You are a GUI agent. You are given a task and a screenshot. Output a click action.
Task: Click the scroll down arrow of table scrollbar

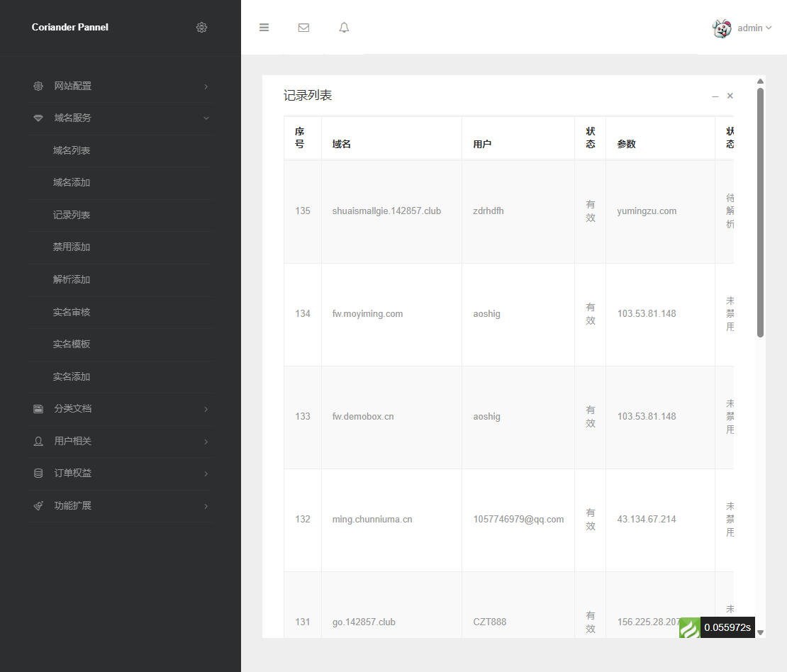coord(760,632)
